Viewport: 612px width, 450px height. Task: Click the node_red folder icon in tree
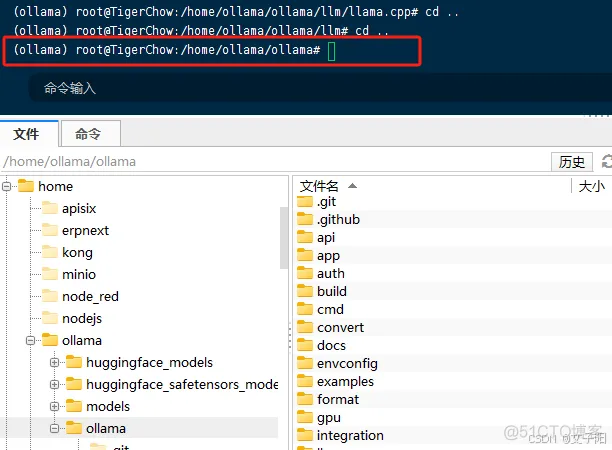click(x=50, y=296)
